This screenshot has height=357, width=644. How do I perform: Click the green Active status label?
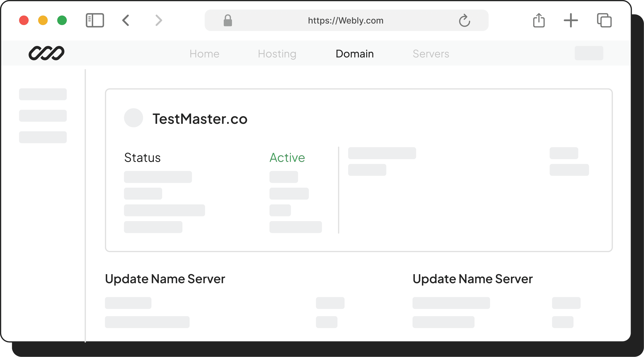[287, 158]
